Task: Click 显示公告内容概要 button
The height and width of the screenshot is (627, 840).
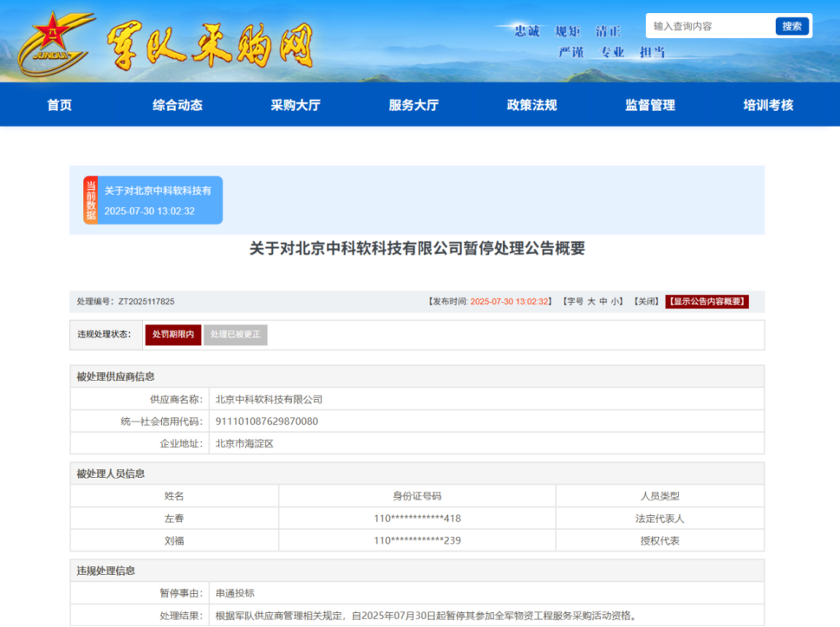Action: point(707,302)
